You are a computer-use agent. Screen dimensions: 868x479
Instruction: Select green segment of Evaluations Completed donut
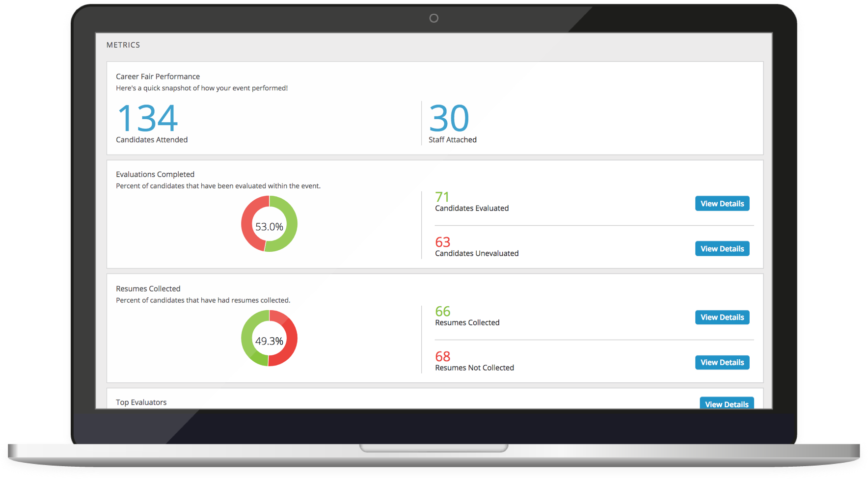point(290,224)
